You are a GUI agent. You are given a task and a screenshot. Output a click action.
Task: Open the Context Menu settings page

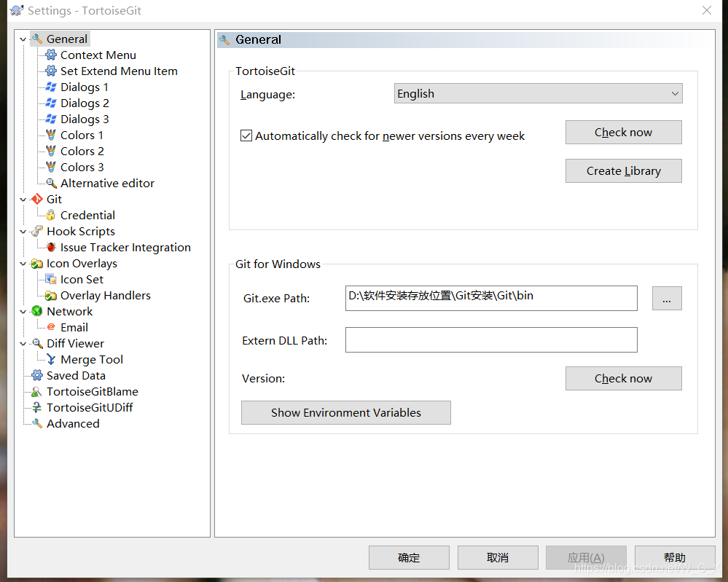pos(98,55)
